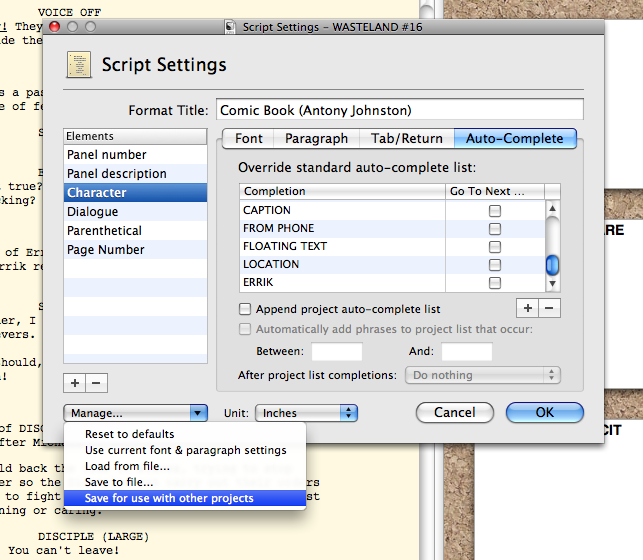
Task: Click the Format Title text field
Action: tap(399, 110)
